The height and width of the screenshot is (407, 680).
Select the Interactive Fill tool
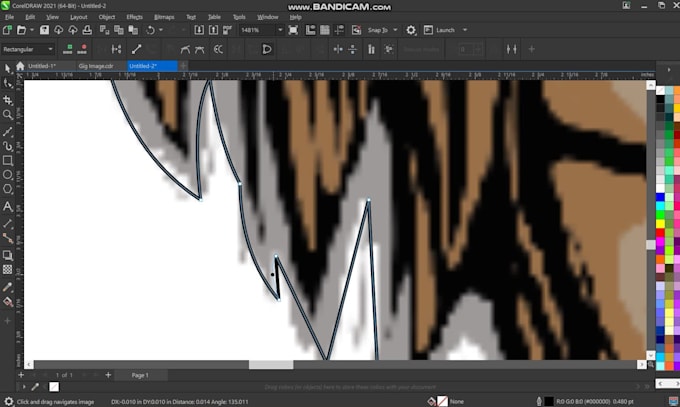(7, 301)
